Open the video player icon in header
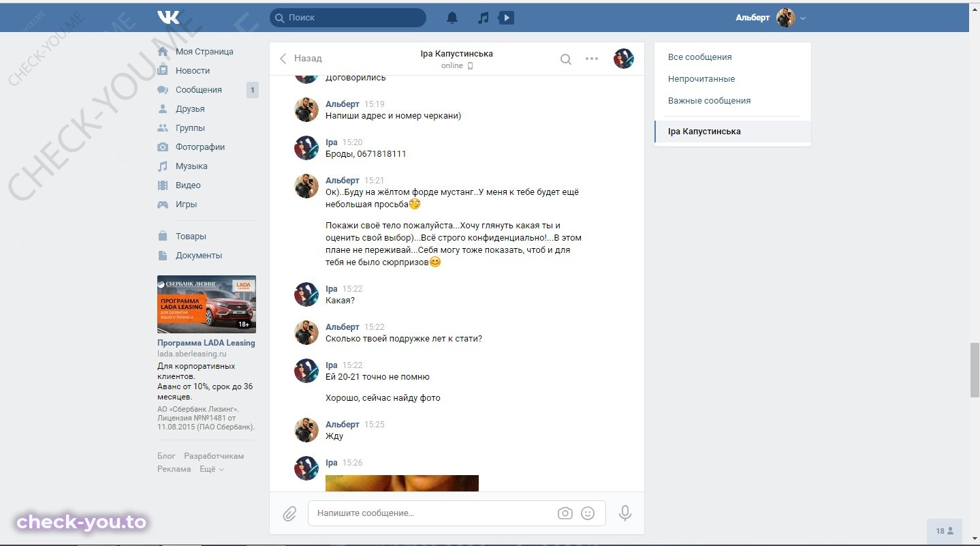The width and height of the screenshot is (980, 546). (x=506, y=18)
